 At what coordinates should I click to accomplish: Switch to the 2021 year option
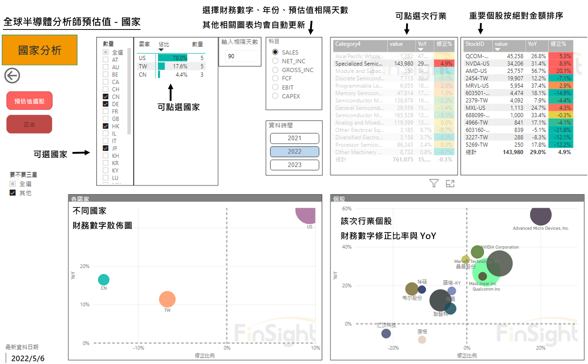(294, 138)
